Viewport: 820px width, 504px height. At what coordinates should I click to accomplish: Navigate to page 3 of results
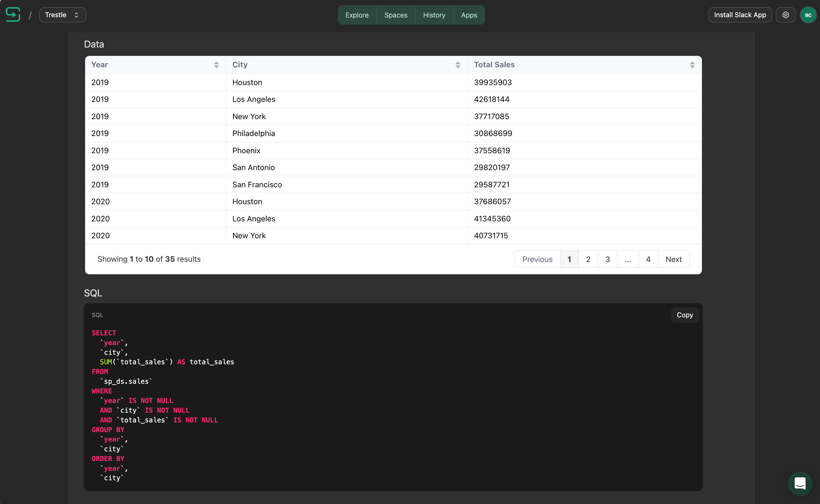(608, 259)
